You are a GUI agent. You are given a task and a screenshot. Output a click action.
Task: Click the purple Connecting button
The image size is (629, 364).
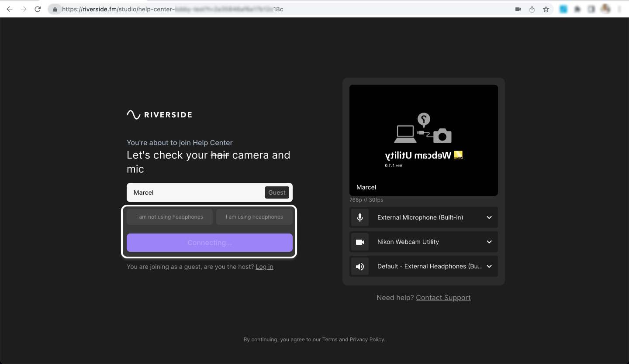pos(210,243)
